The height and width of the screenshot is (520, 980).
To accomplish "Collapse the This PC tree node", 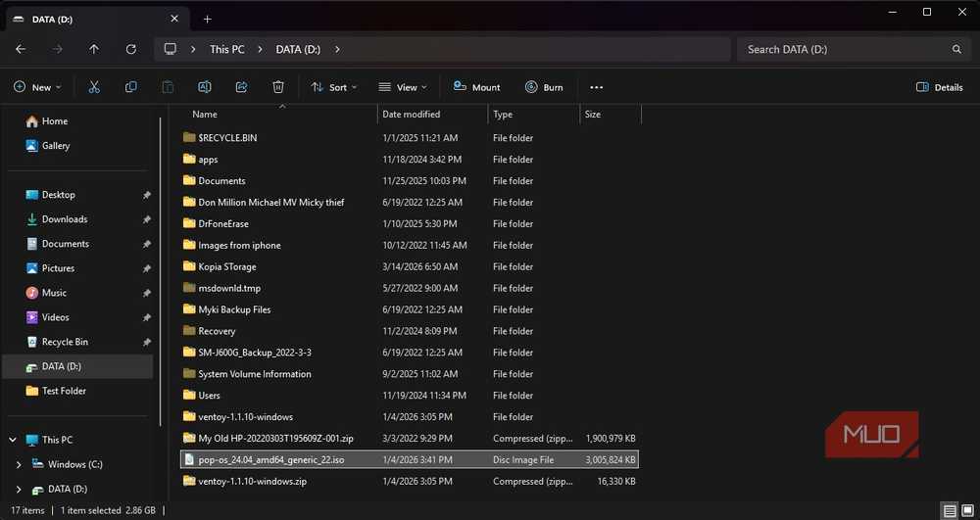I will click(13, 440).
